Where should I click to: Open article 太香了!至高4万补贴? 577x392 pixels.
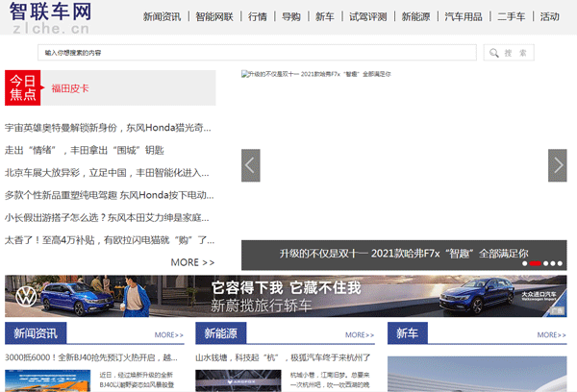click(x=110, y=240)
